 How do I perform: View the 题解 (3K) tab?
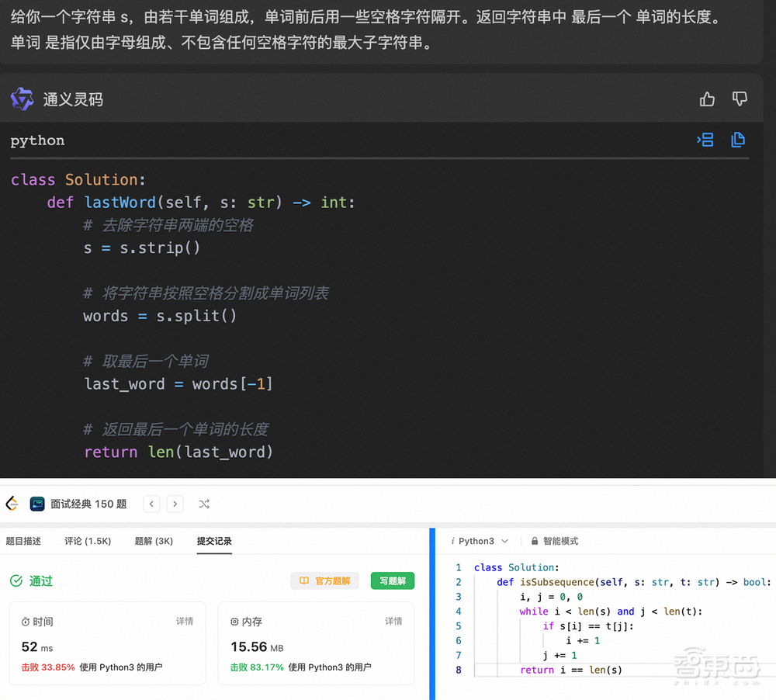coord(154,541)
